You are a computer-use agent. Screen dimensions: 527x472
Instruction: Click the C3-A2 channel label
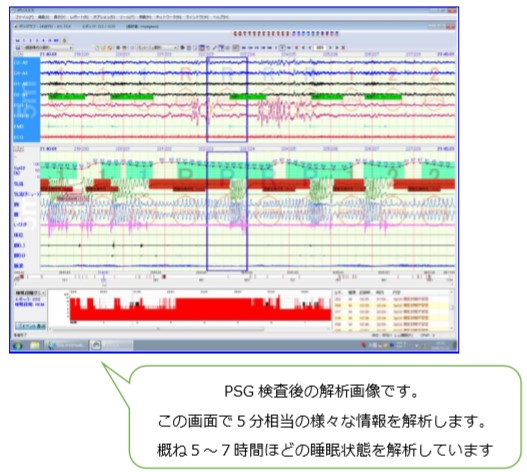pyautogui.click(x=21, y=63)
